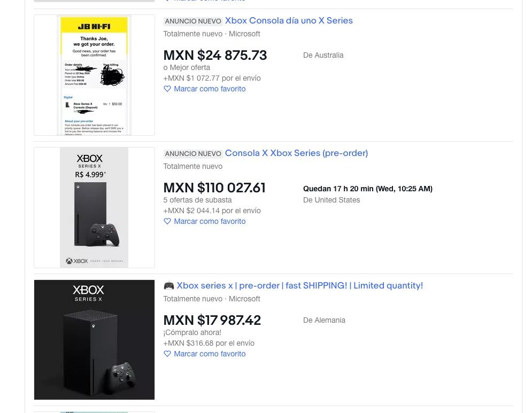
Task: Open the Consola X Xbox Series (pre-order) listing
Action: coord(296,153)
